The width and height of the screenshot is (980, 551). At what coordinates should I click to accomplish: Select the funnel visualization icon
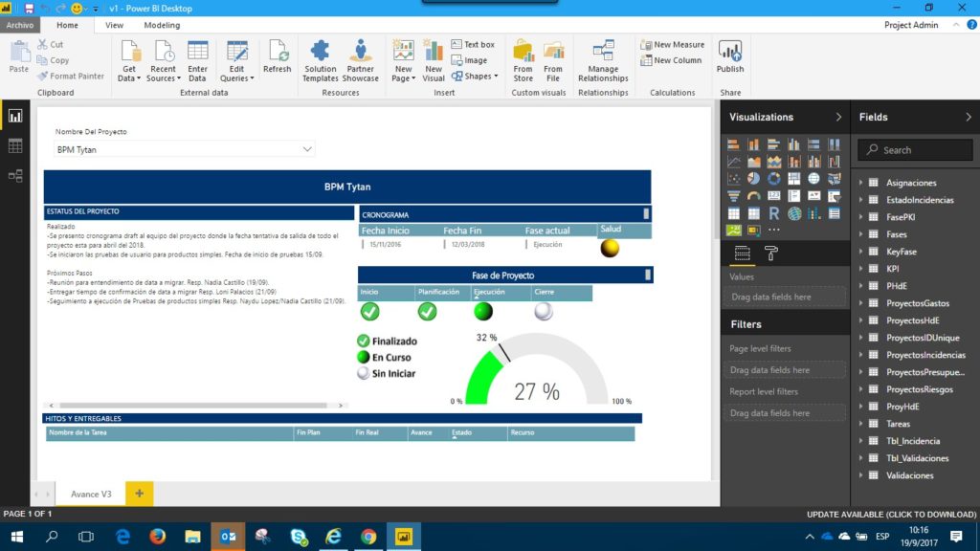pyautogui.click(x=734, y=196)
